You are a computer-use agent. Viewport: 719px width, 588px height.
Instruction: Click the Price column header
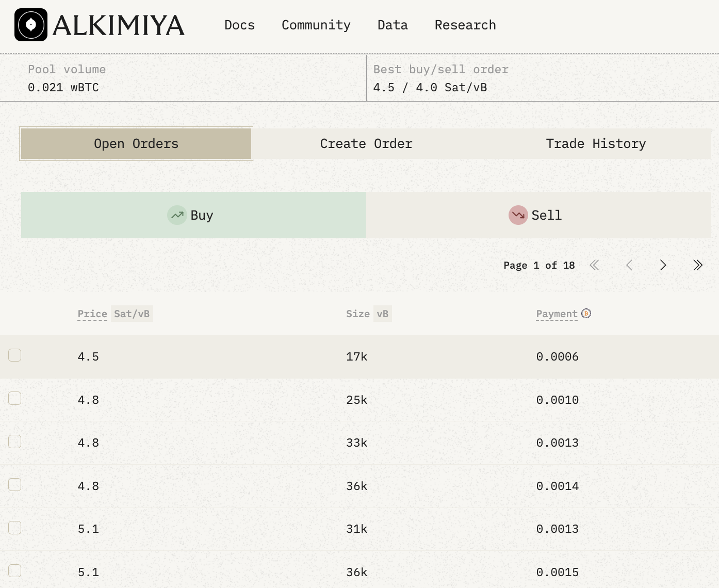92,314
